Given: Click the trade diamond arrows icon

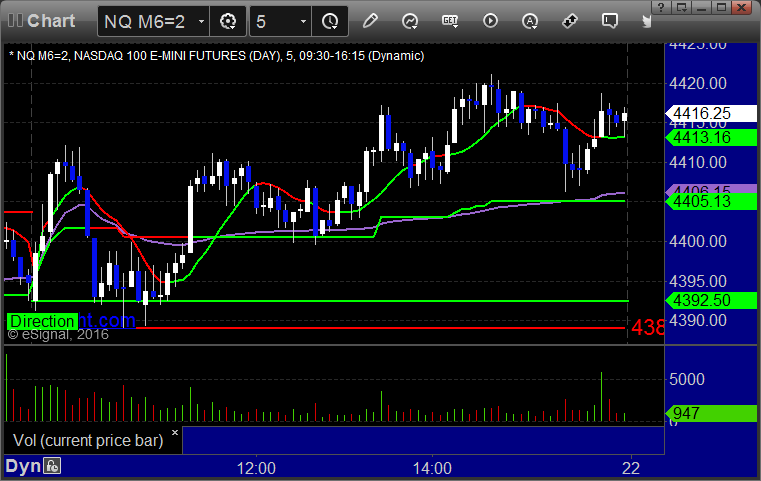Looking at the screenshot, I should point(570,21).
